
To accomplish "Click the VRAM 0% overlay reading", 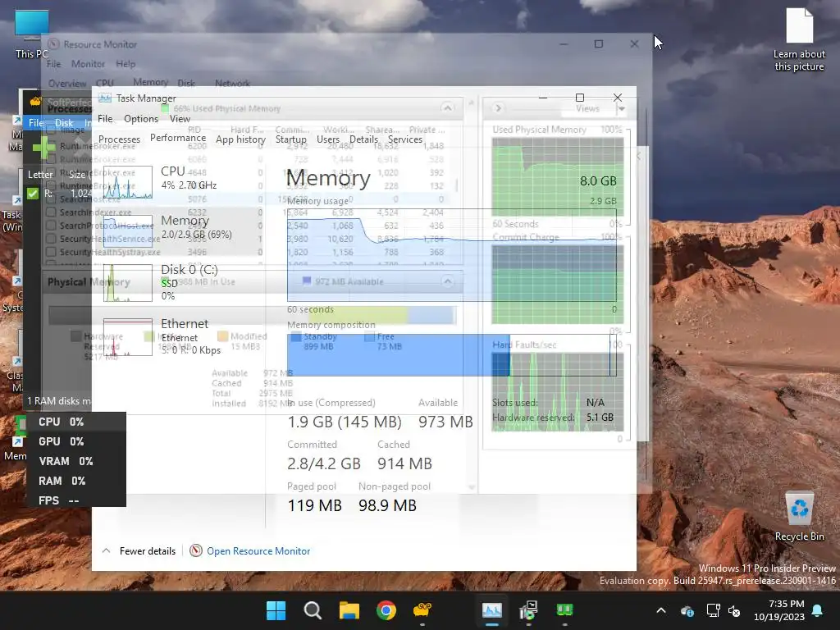I will (66, 461).
